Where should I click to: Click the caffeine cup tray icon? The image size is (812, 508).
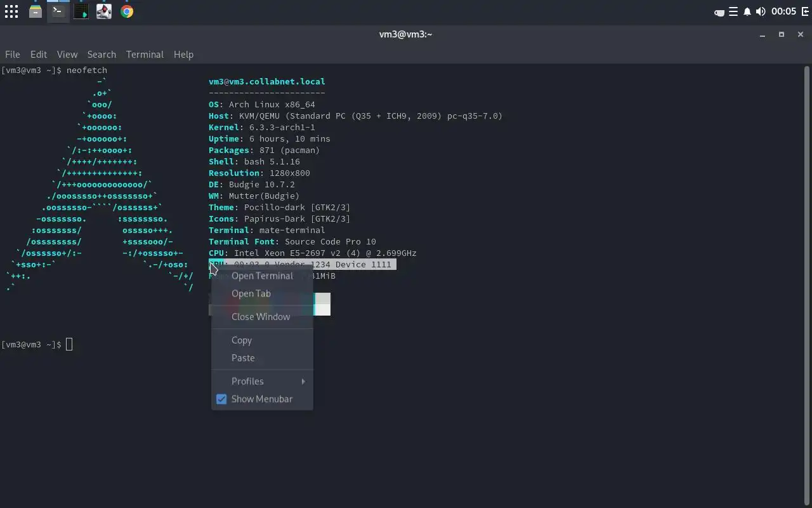pyautogui.click(x=719, y=12)
